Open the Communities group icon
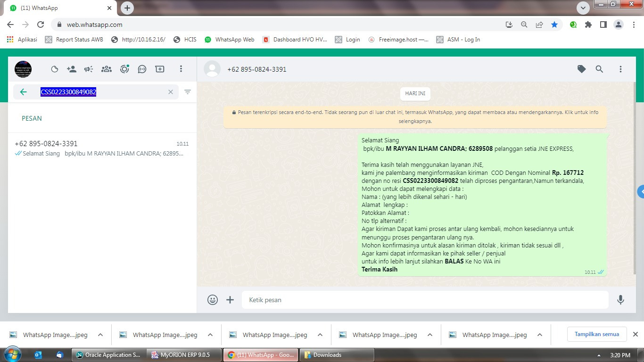Viewport: 644px width, 362px height. coord(107,69)
